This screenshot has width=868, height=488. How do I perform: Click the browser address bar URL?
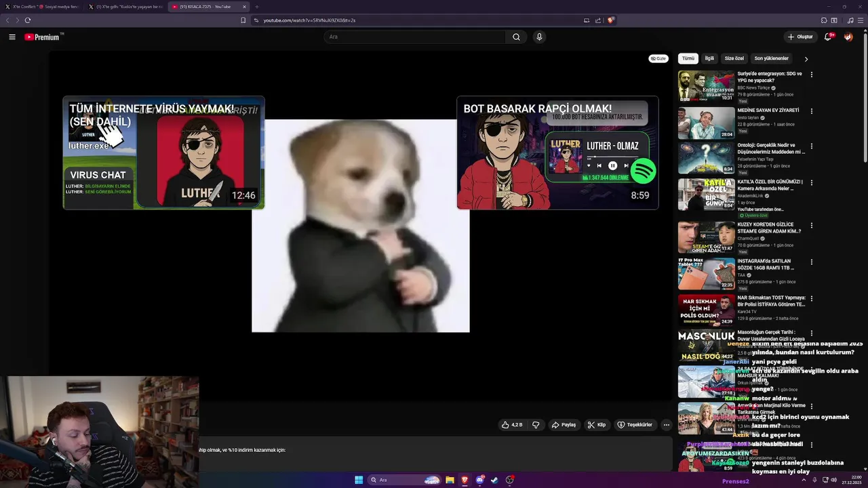[x=309, y=20]
